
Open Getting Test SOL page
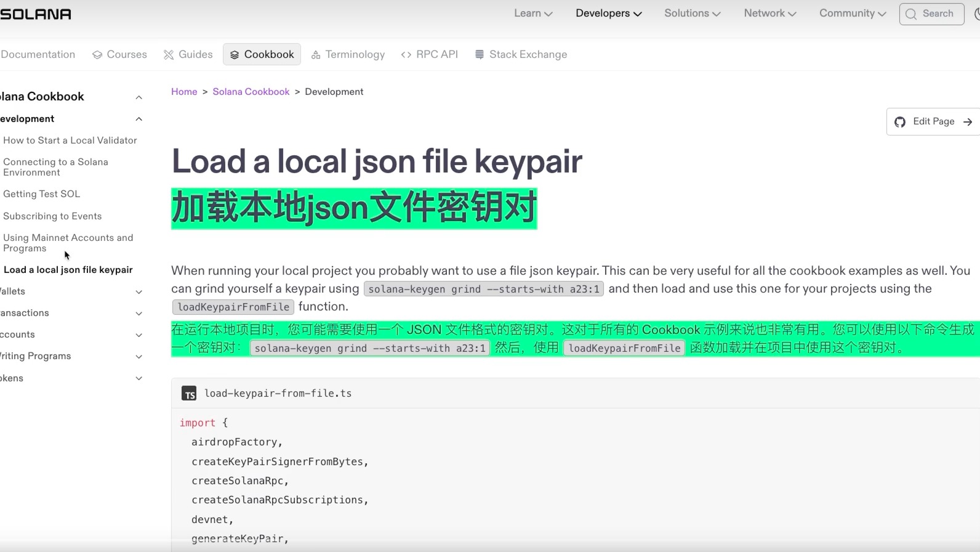pos(42,194)
